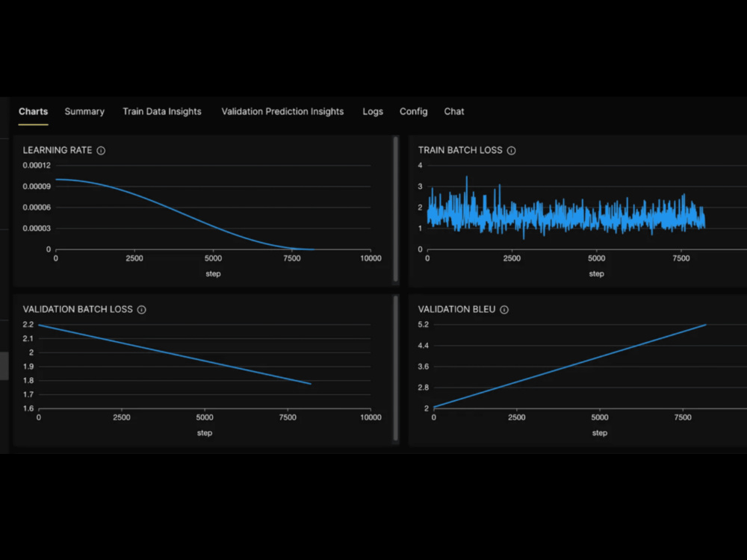Viewport: 747px width, 560px height.
Task: Switch to the Summary tab
Action: pos(84,111)
